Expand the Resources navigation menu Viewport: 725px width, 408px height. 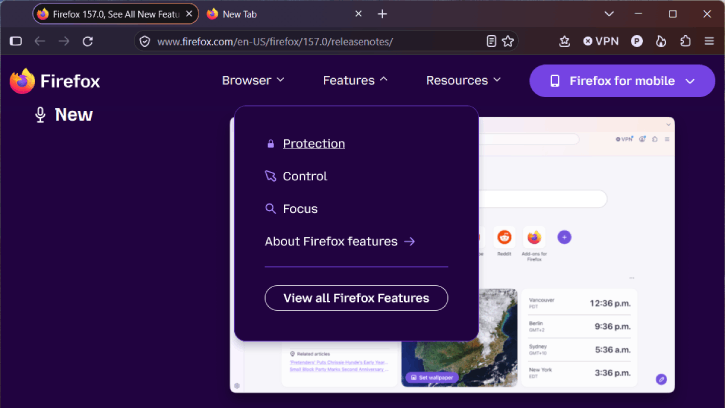coord(463,80)
